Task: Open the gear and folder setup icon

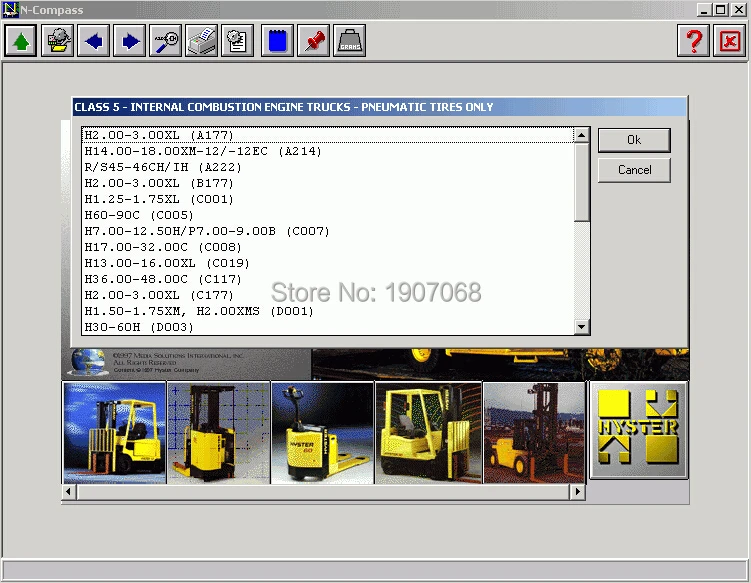Action: [x=57, y=41]
